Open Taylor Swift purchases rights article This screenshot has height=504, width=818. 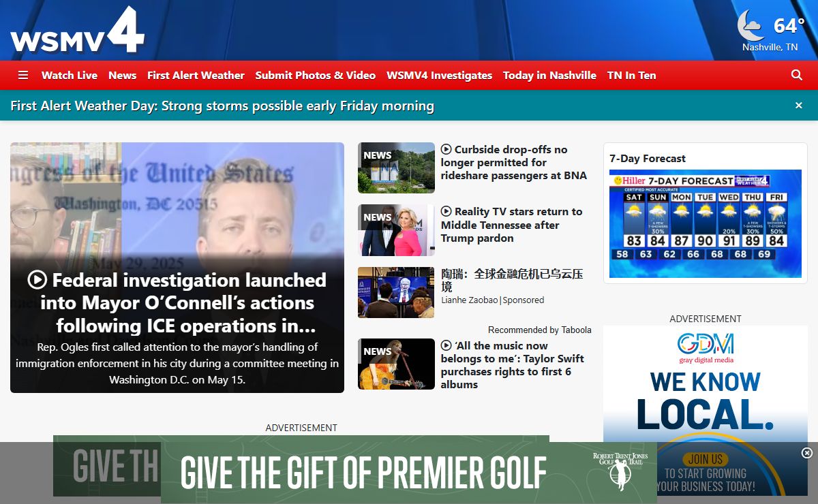click(513, 365)
